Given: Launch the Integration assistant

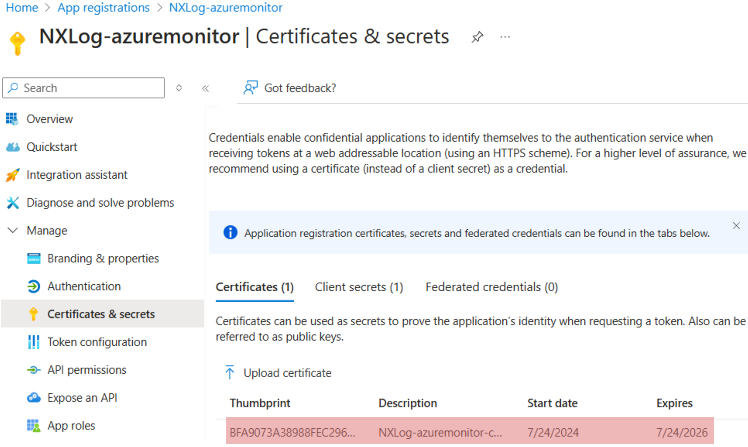Looking at the screenshot, I should pyautogui.click(x=77, y=175).
